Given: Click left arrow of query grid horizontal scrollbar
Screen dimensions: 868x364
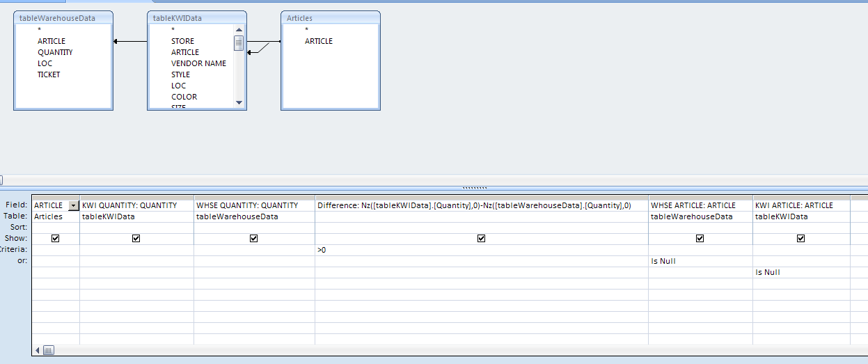Looking at the screenshot, I should pos(38,351).
